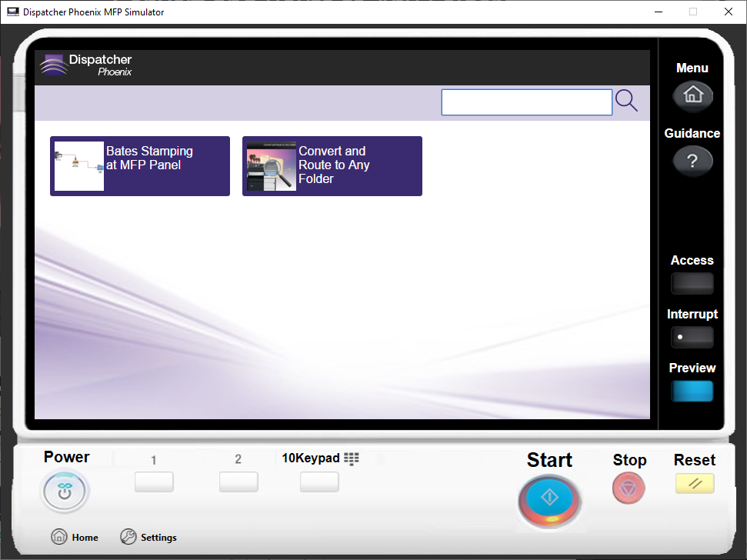Toggle the Interrupt button
The image size is (747, 560).
692,337
